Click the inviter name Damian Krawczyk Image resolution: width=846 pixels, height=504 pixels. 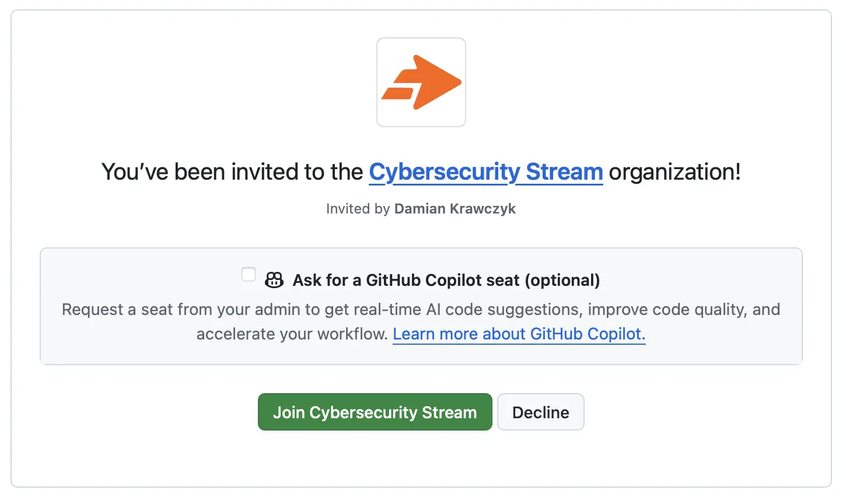(x=455, y=209)
